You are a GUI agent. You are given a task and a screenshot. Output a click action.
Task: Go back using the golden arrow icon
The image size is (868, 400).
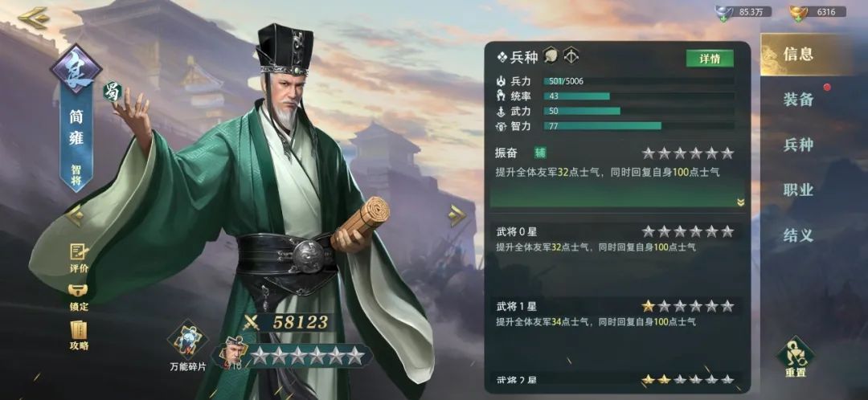coord(34,18)
